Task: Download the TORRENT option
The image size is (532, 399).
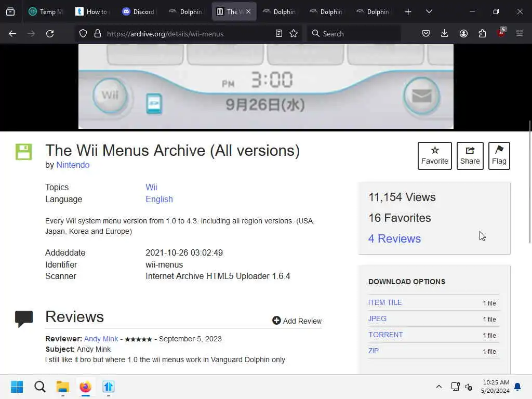Action: [386, 335]
